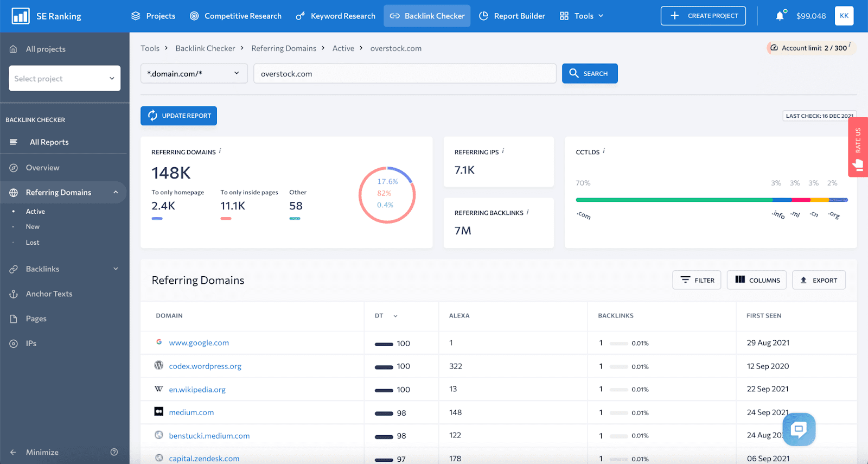Click the Anchor Texts anchor icon
This screenshot has width=868, height=464.
coord(14,294)
